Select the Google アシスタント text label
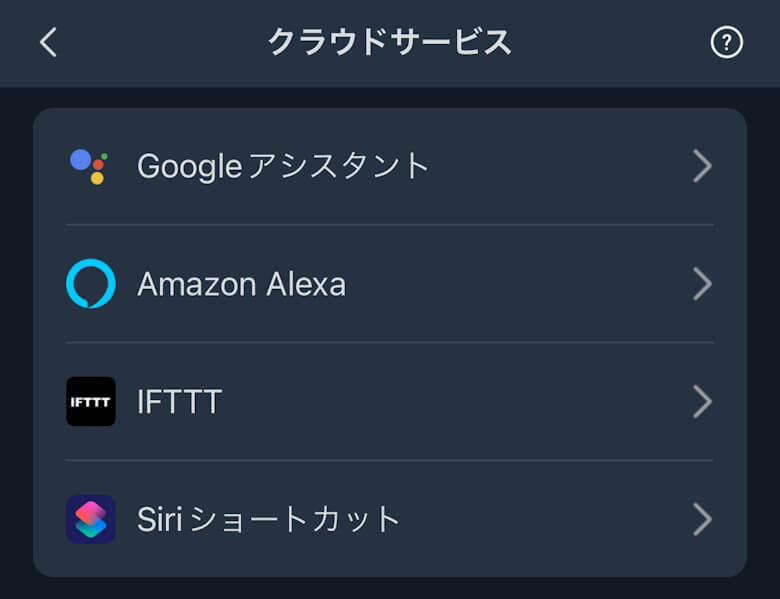780x599 pixels. pos(283,166)
